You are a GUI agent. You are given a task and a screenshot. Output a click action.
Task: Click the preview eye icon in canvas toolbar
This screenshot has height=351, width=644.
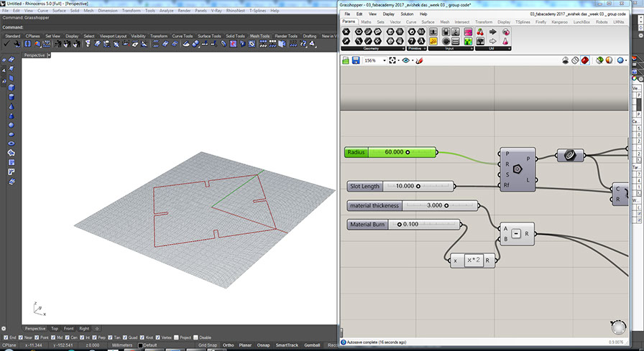click(408, 61)
